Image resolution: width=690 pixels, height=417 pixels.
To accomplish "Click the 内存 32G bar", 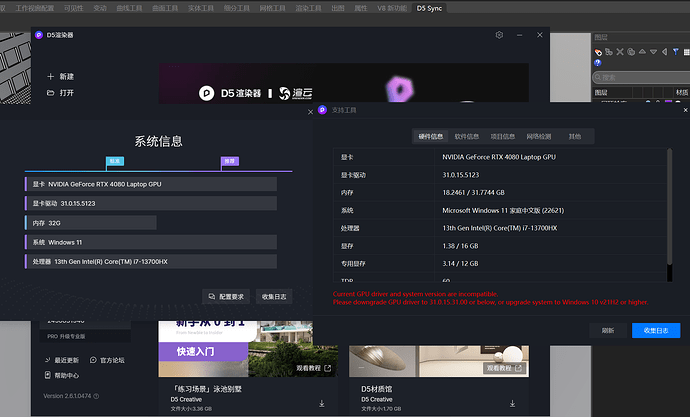I will 91,223.
